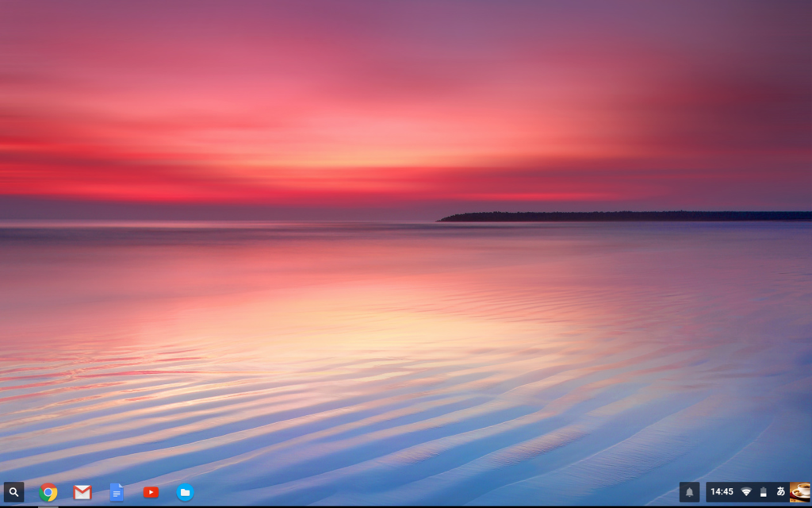Click the user avatar picture

800,492
